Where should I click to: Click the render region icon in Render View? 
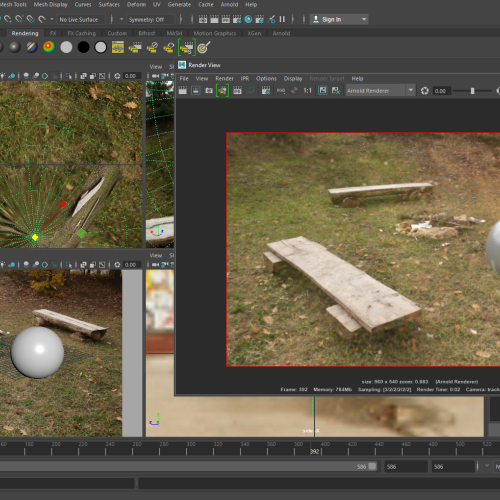[196, 90]
